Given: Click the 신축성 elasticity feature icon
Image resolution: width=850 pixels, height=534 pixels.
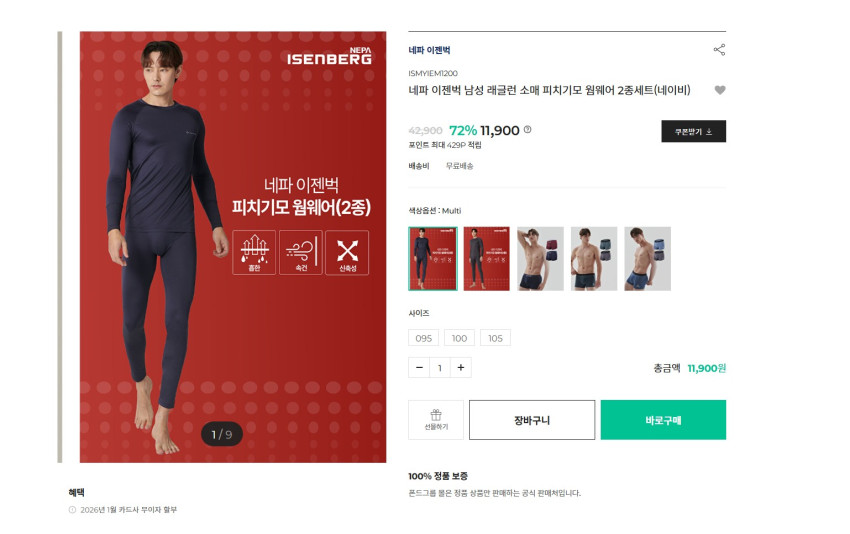Looking at the screenshot, I should pyautogui.click(x=347, y=253).
